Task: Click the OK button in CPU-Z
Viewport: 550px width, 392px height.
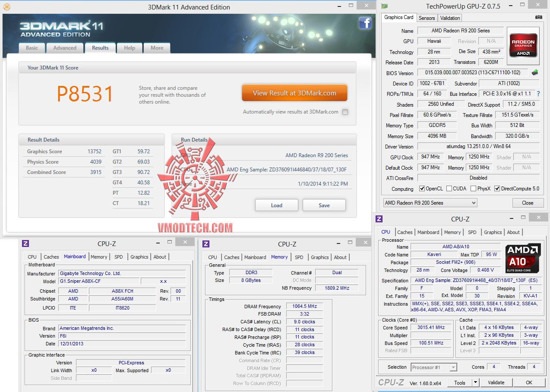Action: point(529,383)
